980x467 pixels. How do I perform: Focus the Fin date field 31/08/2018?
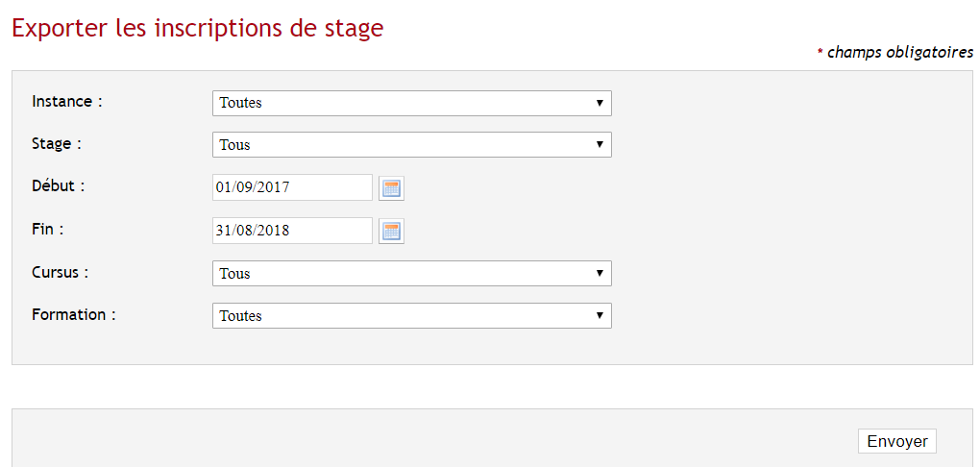(x=292, y=231)
